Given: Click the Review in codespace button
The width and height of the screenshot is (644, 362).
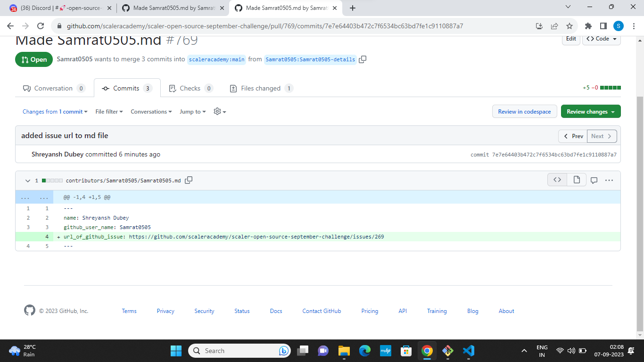Looking at the screenshot, I should tap(524, 111).
